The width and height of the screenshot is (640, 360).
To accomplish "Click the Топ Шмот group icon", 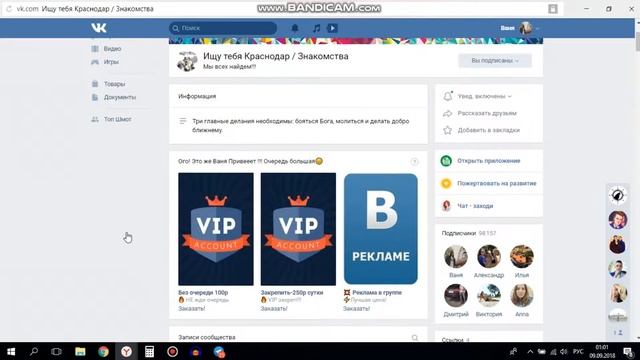I will click(x=95, y=119).
